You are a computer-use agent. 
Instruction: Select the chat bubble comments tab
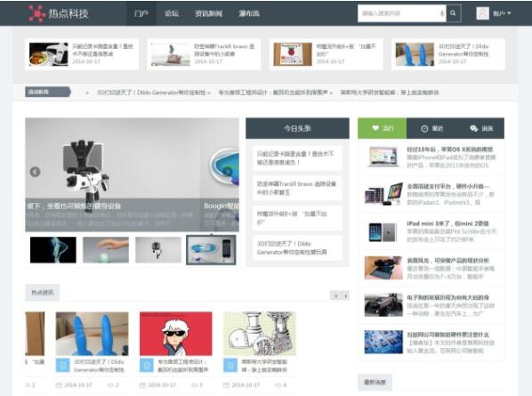(x=481, y=128)
